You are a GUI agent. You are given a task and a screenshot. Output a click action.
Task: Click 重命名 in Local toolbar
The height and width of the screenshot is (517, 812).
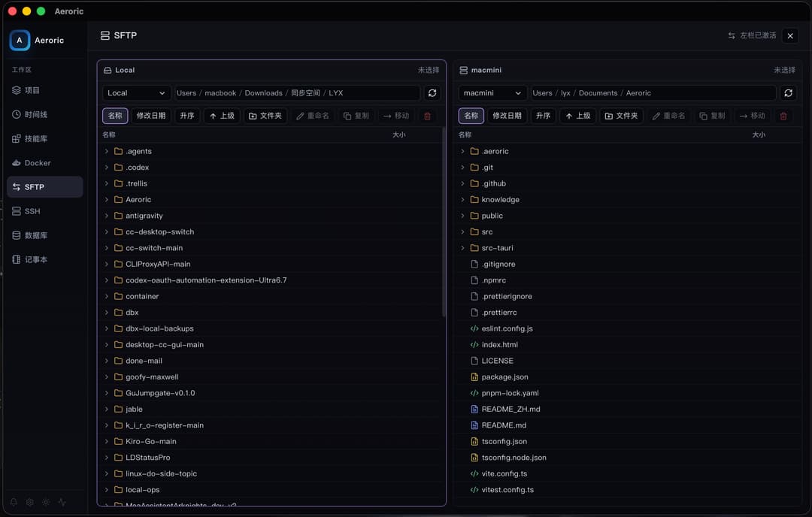(312, 116)
